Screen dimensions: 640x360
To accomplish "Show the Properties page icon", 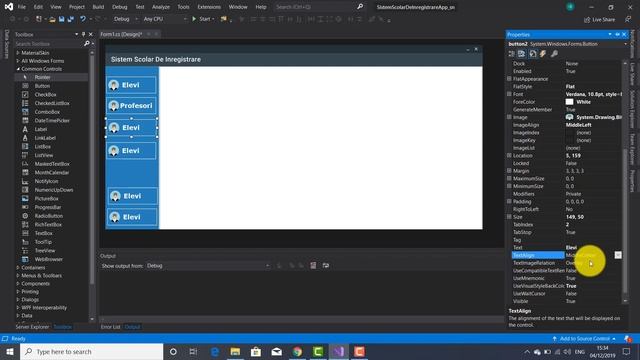I will click(533, 54).
